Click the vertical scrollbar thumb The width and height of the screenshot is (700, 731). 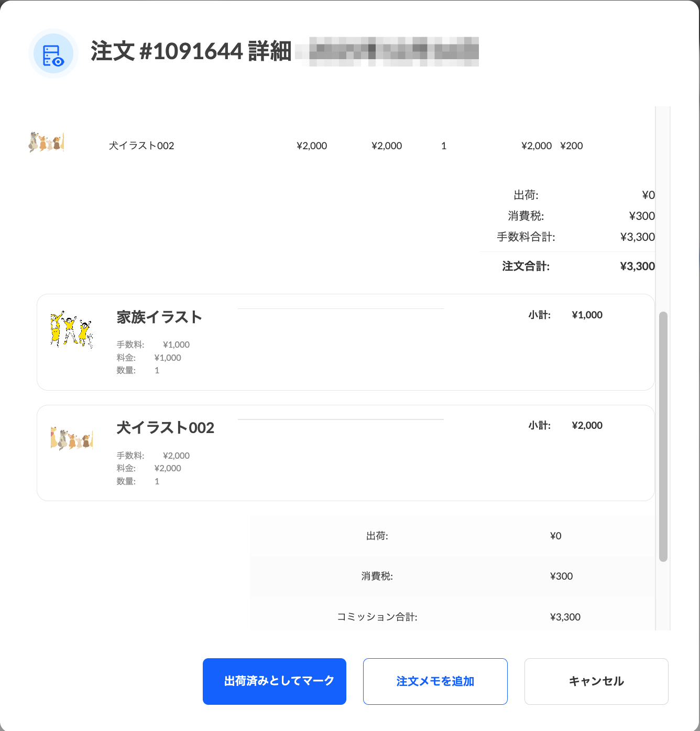click(x=663, y=436)
